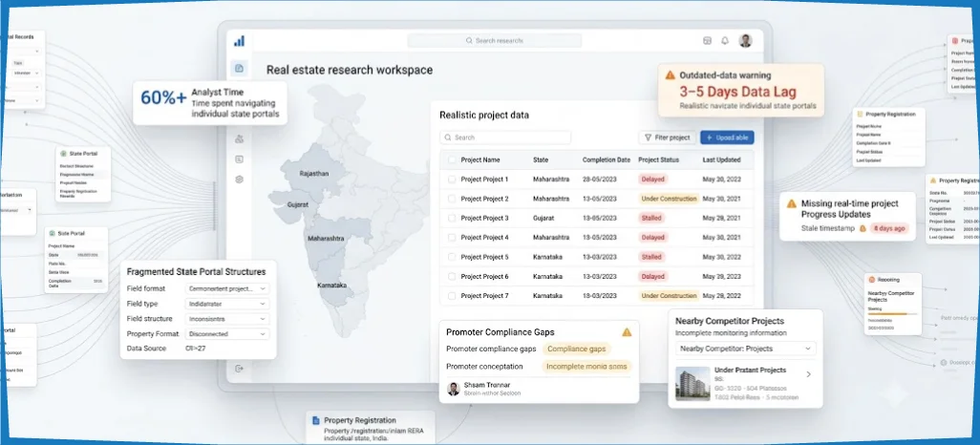
Task: Open the Field format dropdown
Action: click(227, 288)
